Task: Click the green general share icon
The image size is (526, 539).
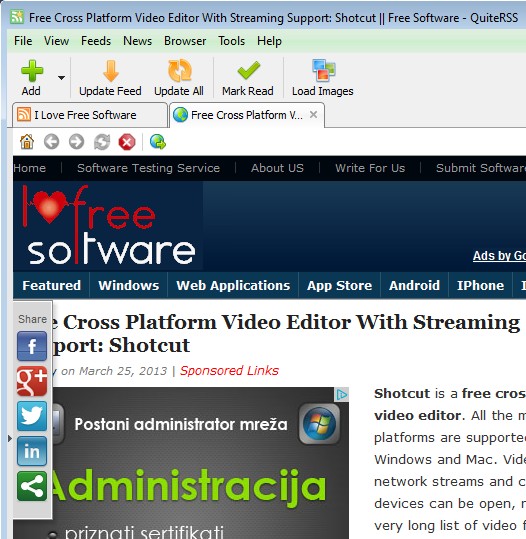Action: pos(32,486)
